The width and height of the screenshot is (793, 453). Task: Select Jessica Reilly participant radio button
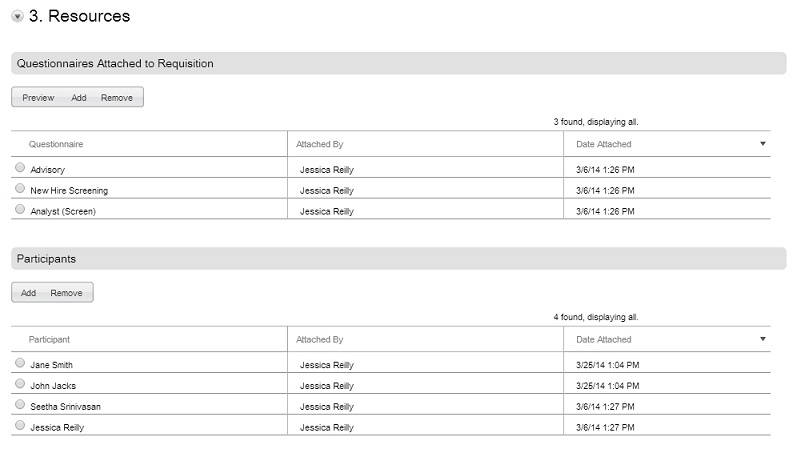point(20,425)
